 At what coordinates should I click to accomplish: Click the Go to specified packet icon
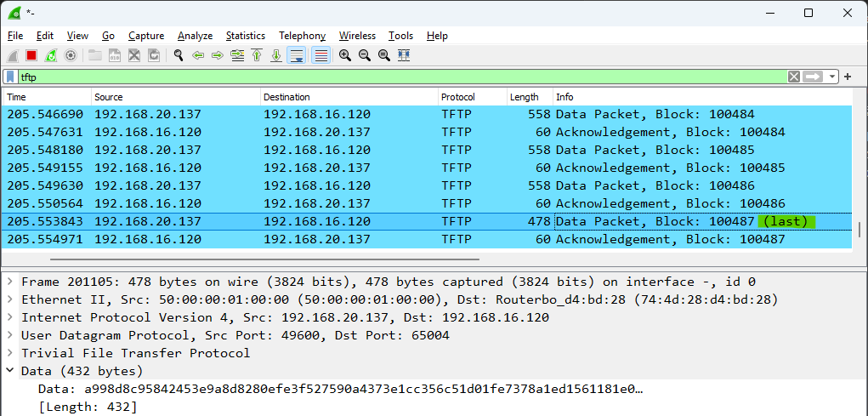[x=237, y=55]
